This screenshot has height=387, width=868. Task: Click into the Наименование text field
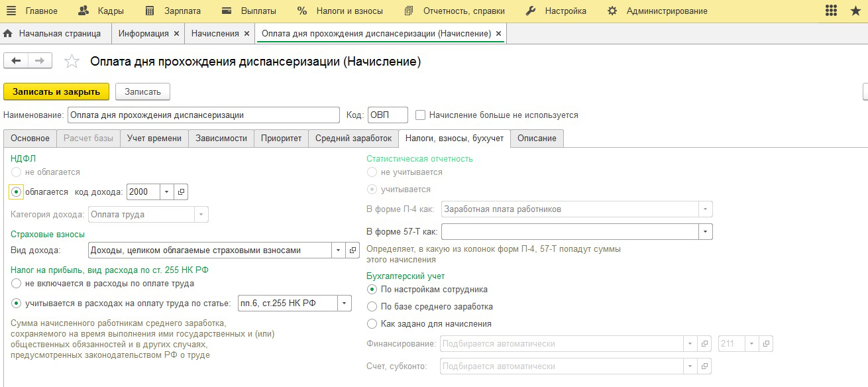[202, 115]
